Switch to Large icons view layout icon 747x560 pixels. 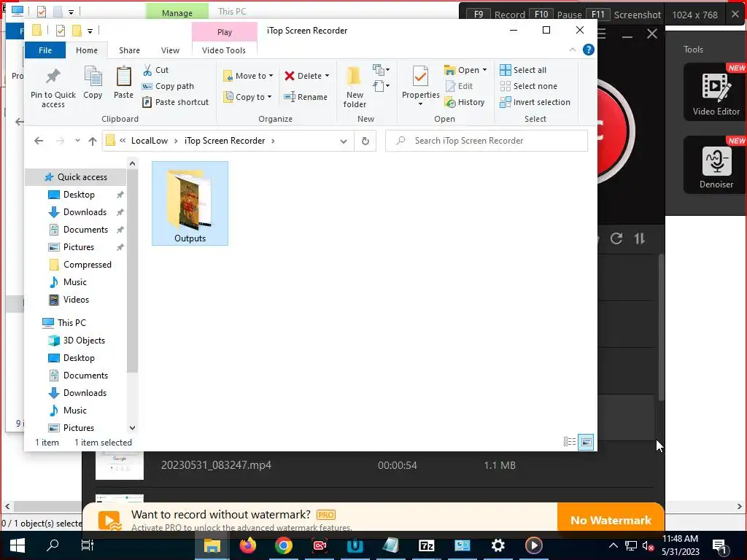click(586, 442)
